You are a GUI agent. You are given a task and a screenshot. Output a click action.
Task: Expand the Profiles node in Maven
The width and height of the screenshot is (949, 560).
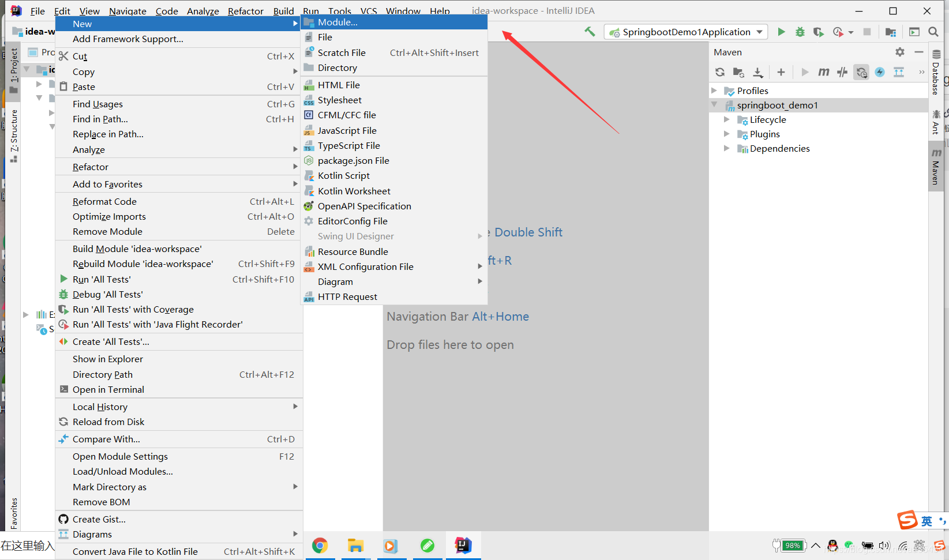pos(714,91)
